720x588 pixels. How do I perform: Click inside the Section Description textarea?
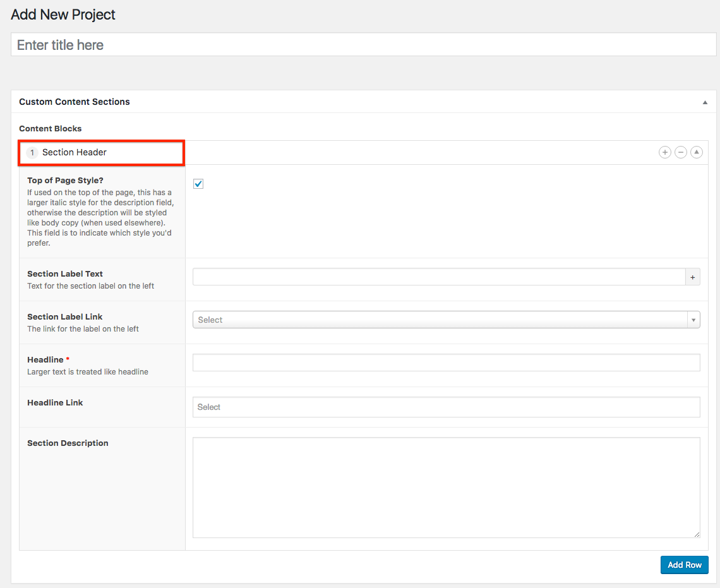[x=446, y=488]
